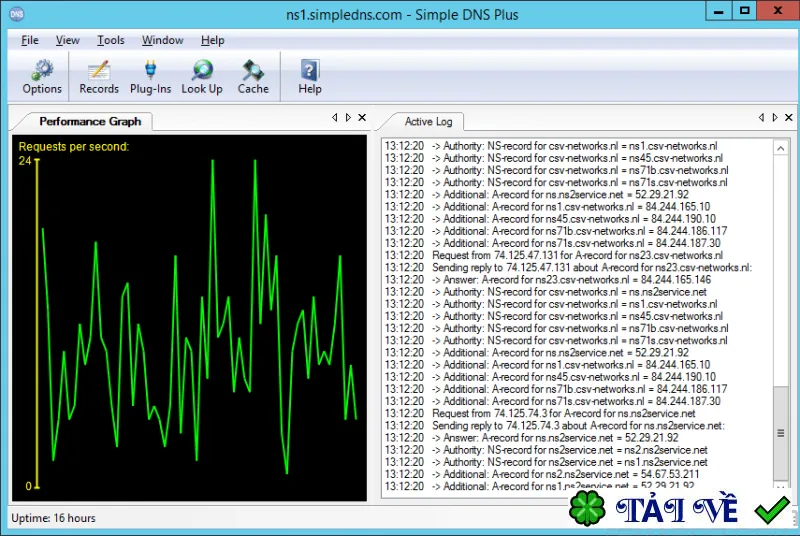Screen dimensions: 800x536
Task: Close the Performance Graph panel
Action: pos(362,117)
